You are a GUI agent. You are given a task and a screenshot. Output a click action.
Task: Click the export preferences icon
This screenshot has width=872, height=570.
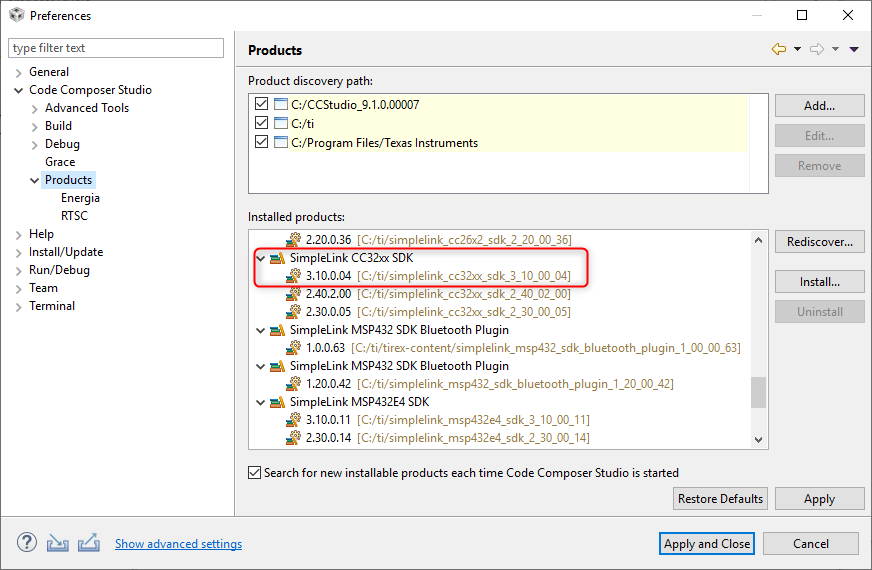[x=89, y=543]
